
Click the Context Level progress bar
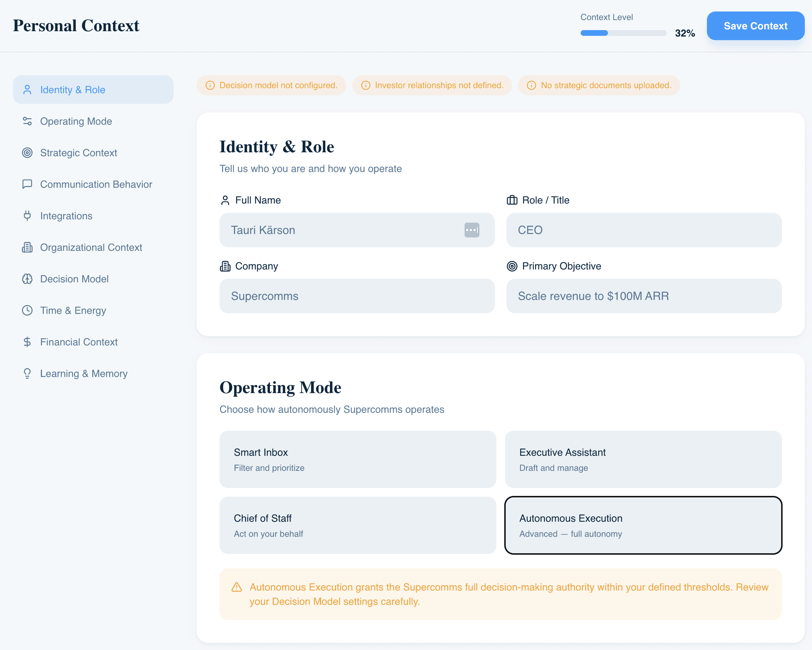pos(623,33)
